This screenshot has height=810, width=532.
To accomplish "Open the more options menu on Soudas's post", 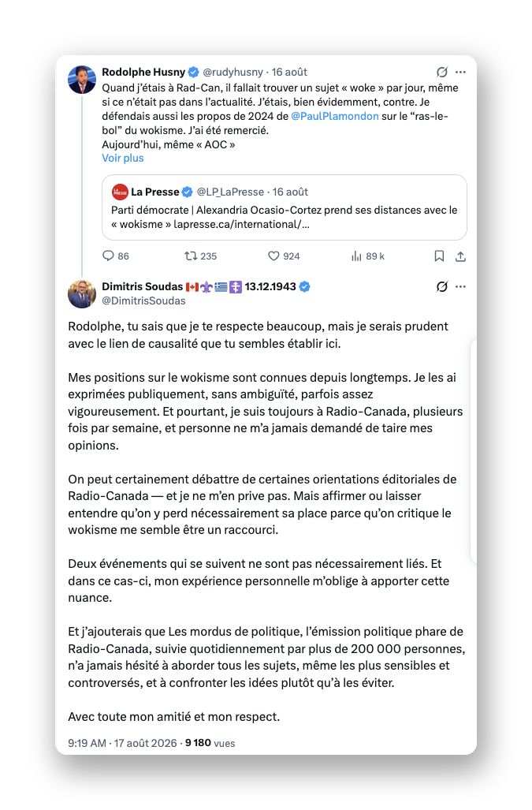I will point(461,287).
